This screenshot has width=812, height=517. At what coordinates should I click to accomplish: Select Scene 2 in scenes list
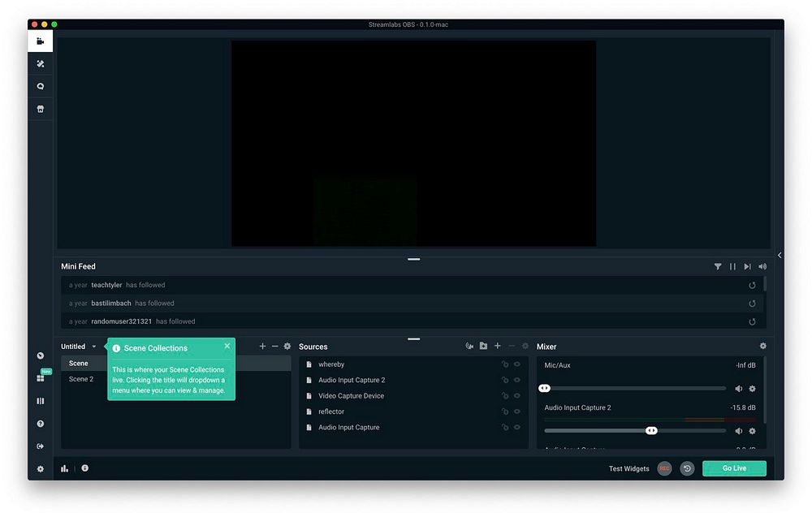[x=176, y=379]
